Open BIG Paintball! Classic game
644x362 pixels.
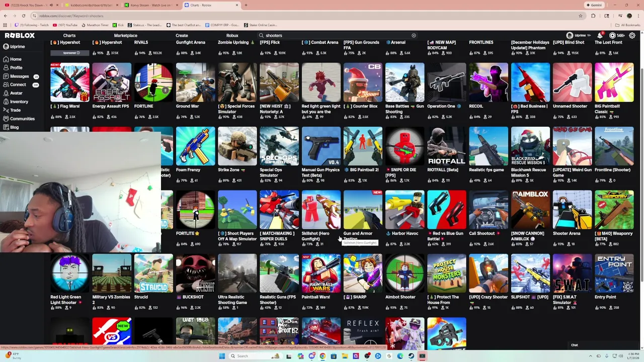[614, 82]
